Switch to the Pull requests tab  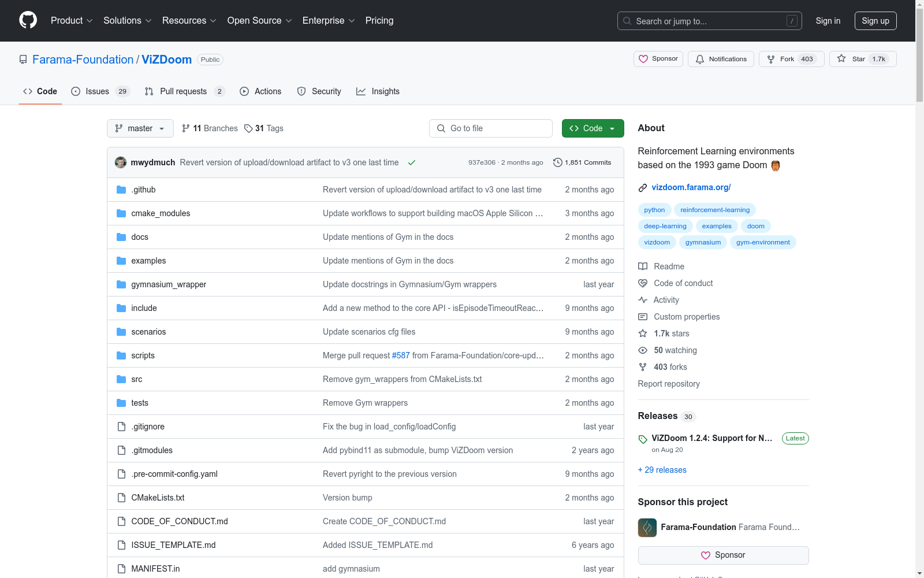coord(185,91)
